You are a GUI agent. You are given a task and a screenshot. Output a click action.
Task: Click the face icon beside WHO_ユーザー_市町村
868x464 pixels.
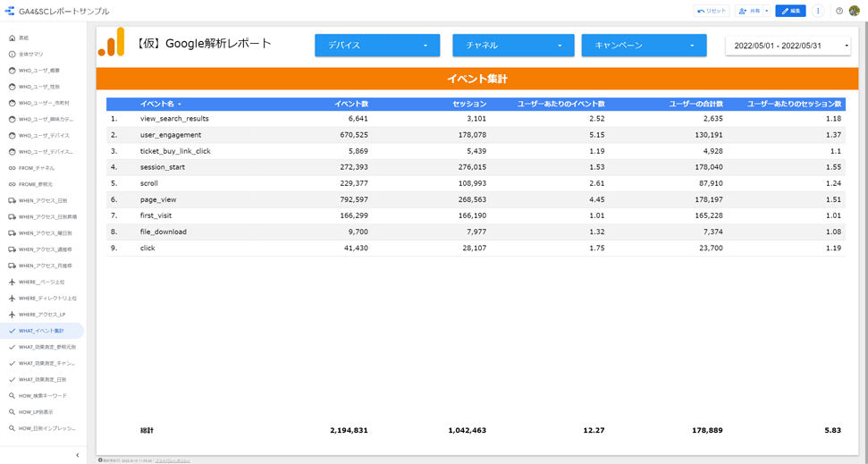pyautogui.click(x=12, y=103)
